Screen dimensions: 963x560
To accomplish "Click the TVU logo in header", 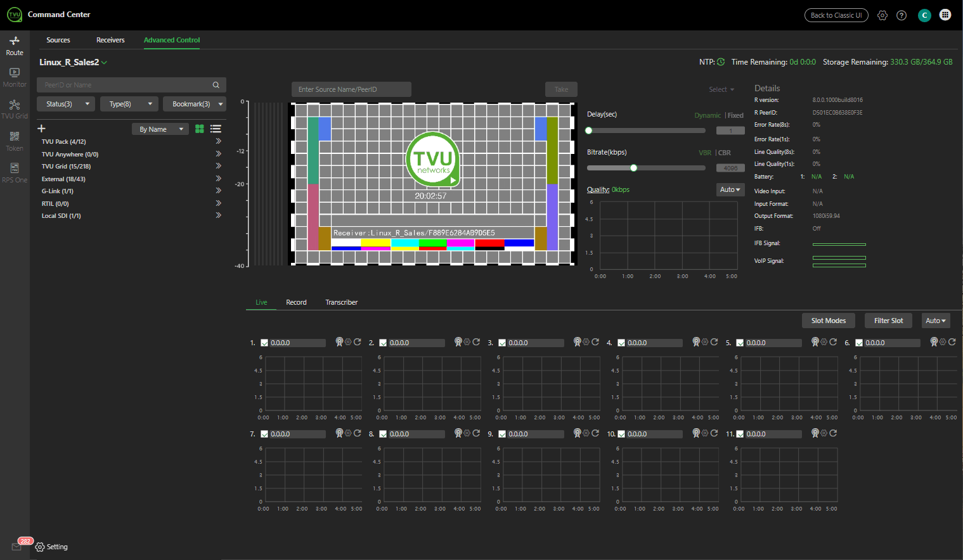I will 14,15.
